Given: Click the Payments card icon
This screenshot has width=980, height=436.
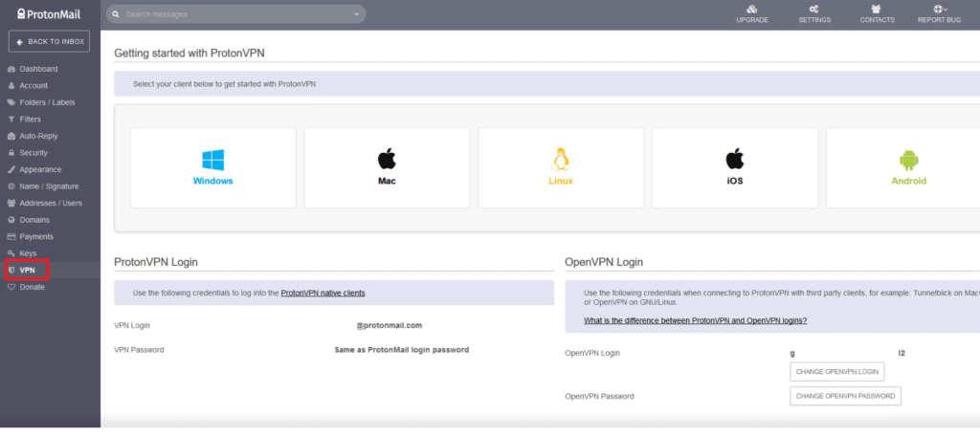Looking at the screenshot, I should click(x=11, y=237).
